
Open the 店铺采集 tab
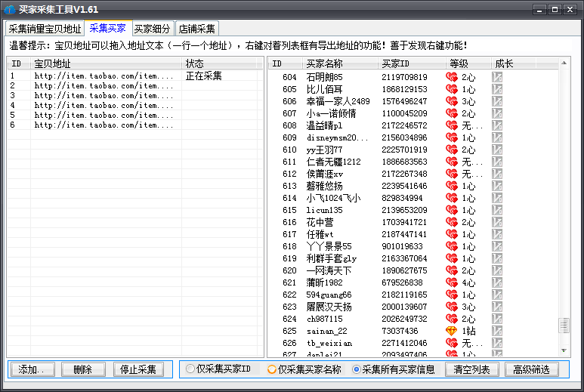click(x=196, y=29)
